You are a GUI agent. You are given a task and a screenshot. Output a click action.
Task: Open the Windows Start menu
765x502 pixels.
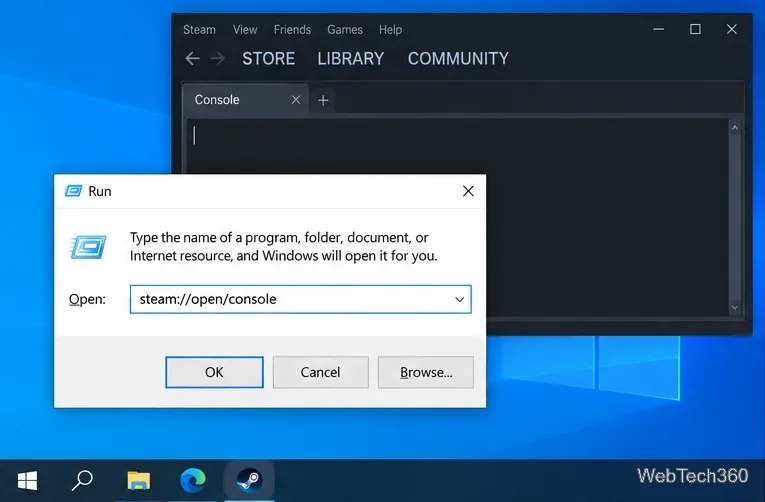coord(27,481)
